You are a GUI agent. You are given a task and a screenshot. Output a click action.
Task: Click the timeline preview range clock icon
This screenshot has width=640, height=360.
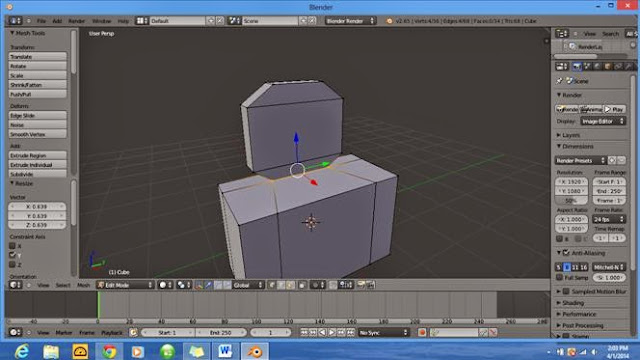click(x=133, y=333)
